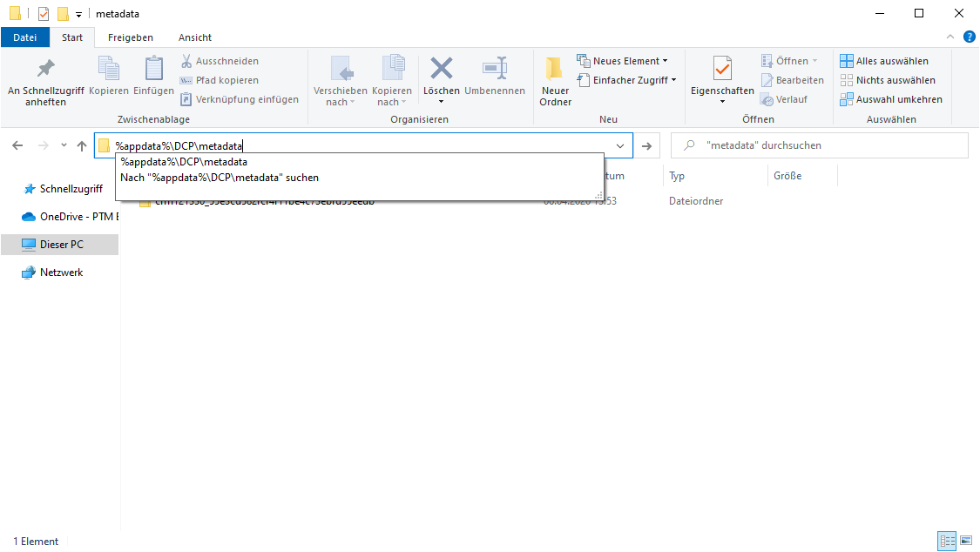This screenshot has width=980, height=552.
Task: Click the folder icon in address bar
Action: click(x=104, y=145)
